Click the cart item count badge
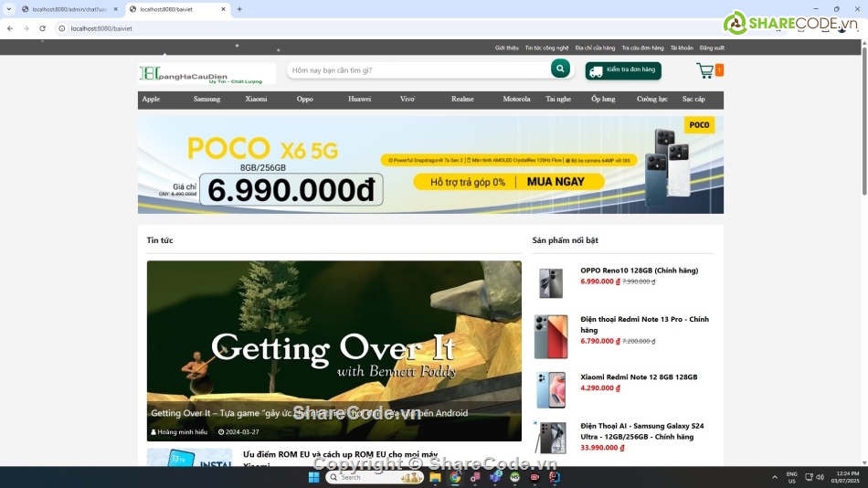 pyautogui.click(x=719, y=70)
